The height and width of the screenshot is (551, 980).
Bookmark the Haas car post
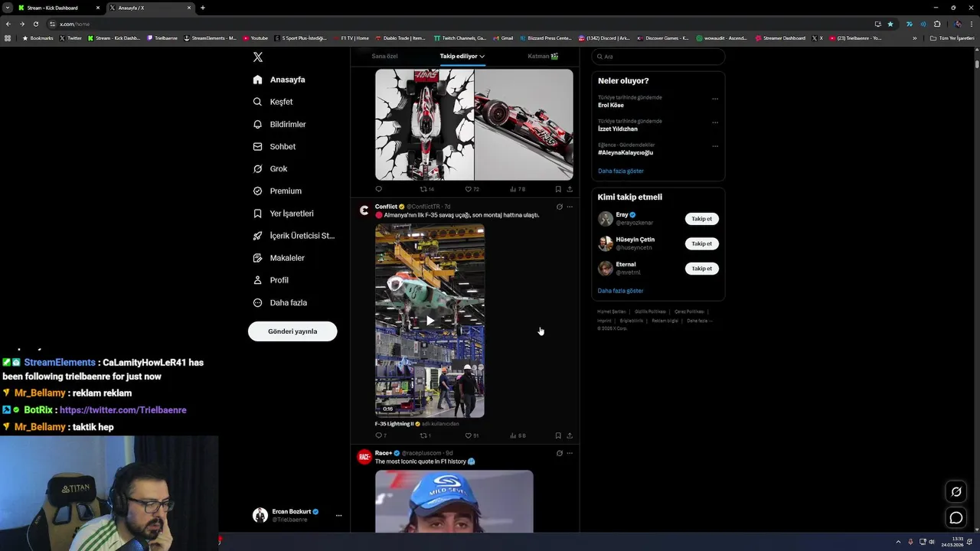click(558, 189)
